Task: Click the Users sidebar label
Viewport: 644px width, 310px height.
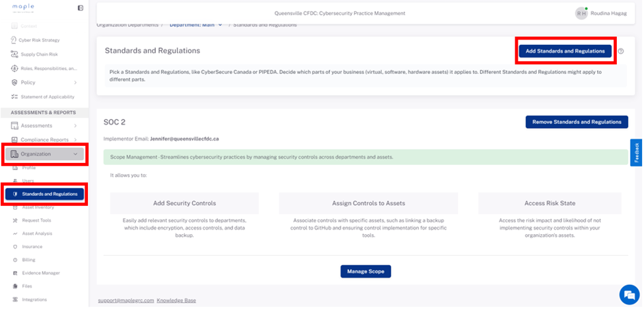Action: point(28,181)
